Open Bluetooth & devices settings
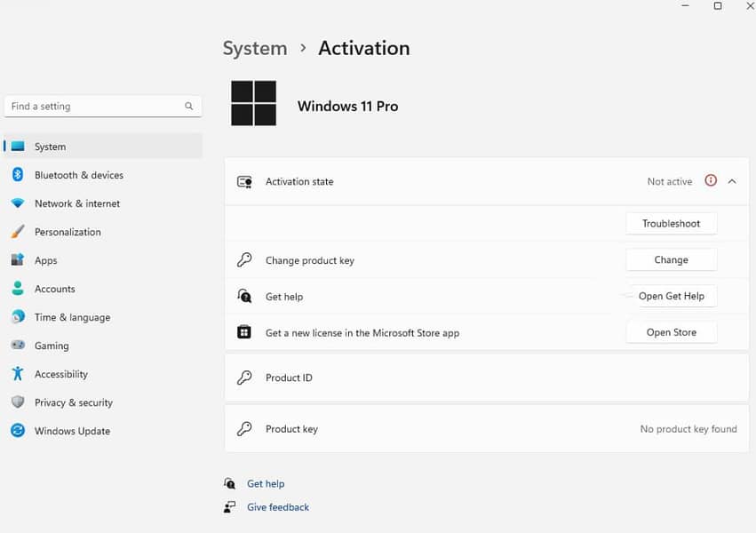 [103, 175]
